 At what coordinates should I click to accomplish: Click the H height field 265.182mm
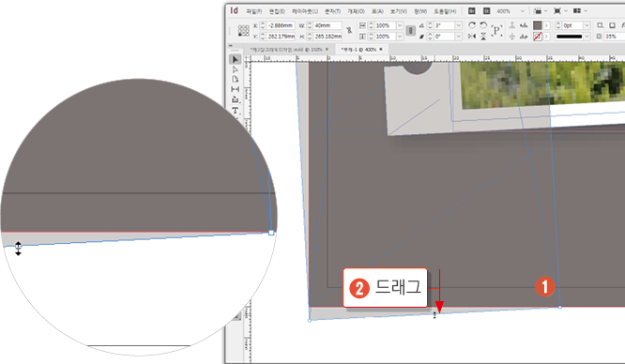(x=328, y=37)
